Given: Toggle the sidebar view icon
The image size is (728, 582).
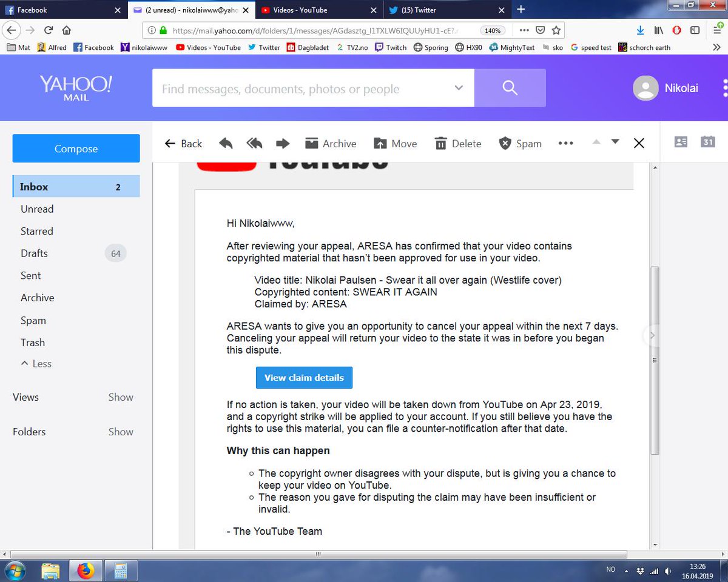Looking at the screenshot, I should [x=695, y=30].
